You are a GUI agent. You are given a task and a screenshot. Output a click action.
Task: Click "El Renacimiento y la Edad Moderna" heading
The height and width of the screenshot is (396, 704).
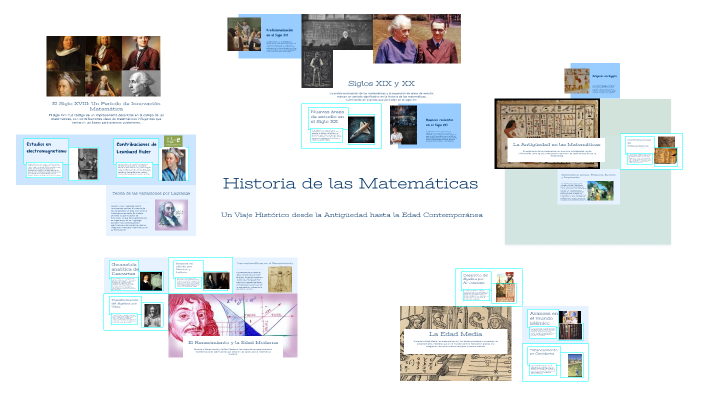tap(233, 343)
